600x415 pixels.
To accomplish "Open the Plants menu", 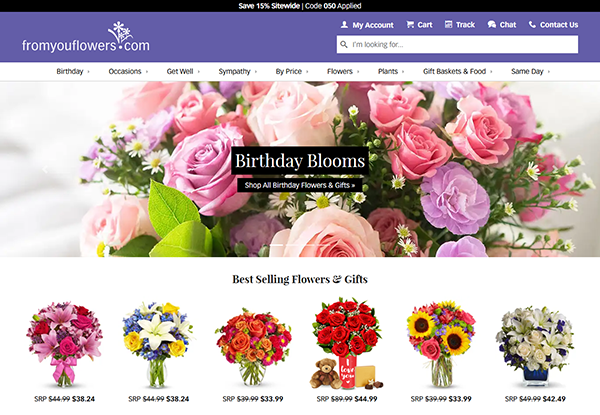I will 388,71.
